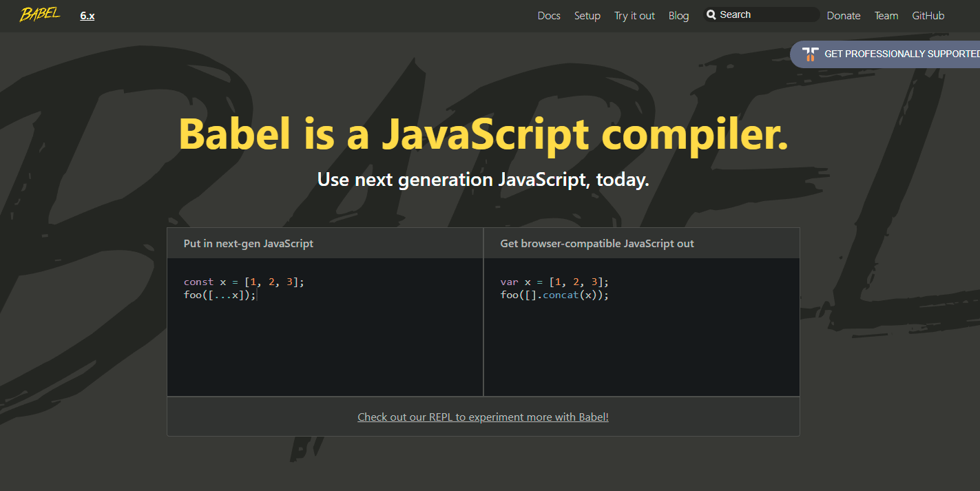Image resolution: width=980 pixels, height=491 pixels.
Task: Open the GitHub link
Action: pos(928,15)
